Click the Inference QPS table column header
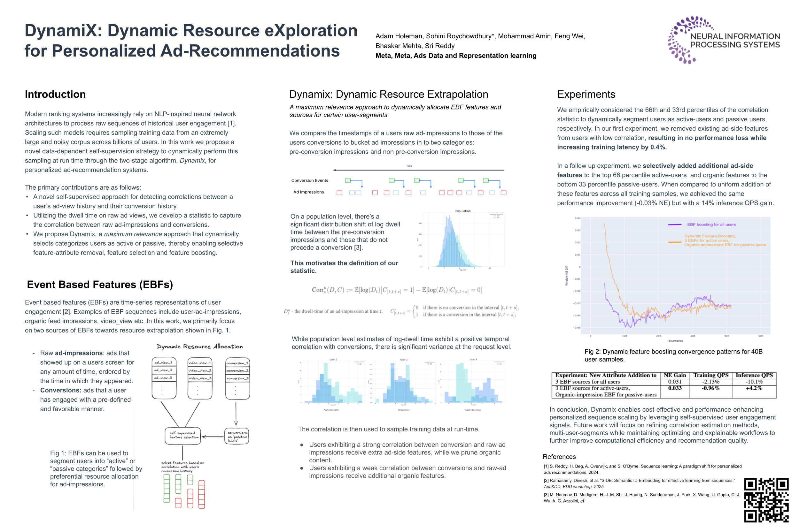Viewport: 799px width, 532px height. tap(754, 375)
